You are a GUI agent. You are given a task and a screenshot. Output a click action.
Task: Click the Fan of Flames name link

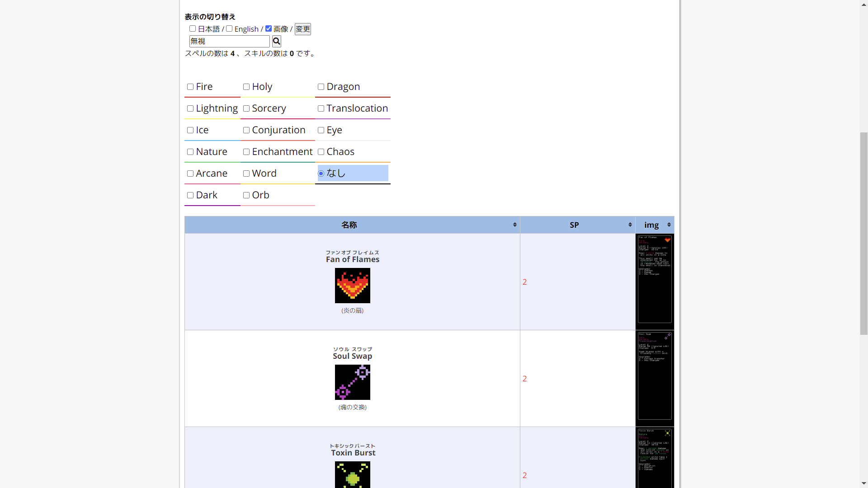(352, 259)
